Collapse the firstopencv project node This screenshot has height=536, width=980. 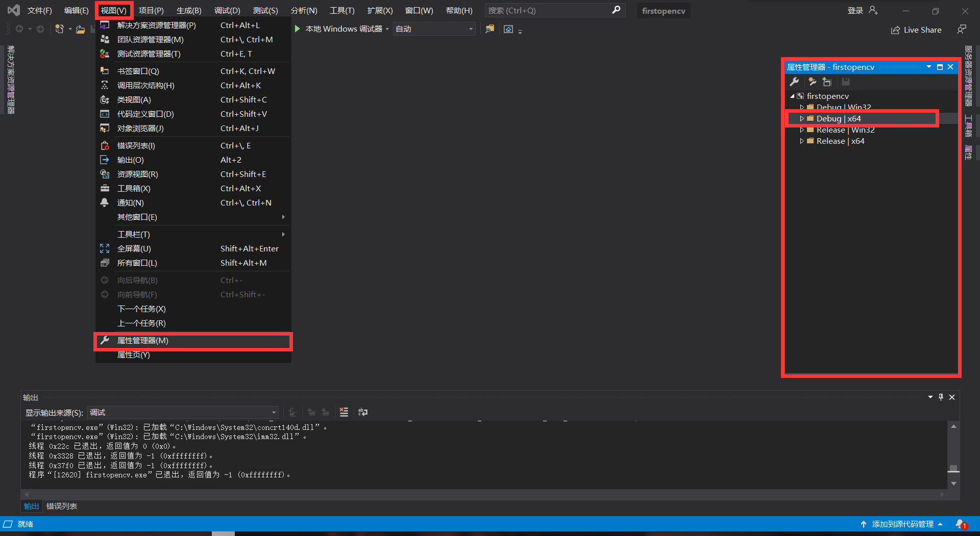pos(793,96)
